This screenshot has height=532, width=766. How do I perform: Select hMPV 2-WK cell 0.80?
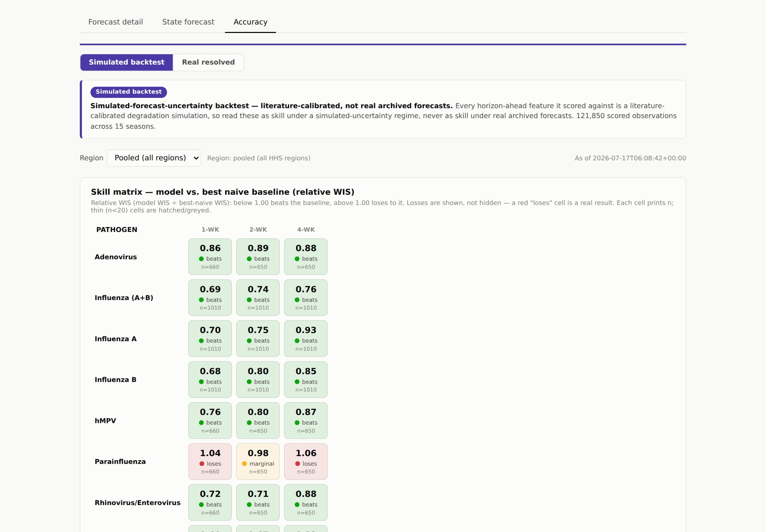pos(258,421)
